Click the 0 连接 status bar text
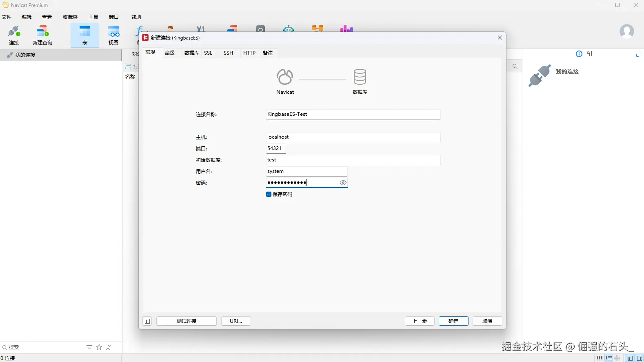The height and width of the screenshot is (362, 644). [8, 358]
